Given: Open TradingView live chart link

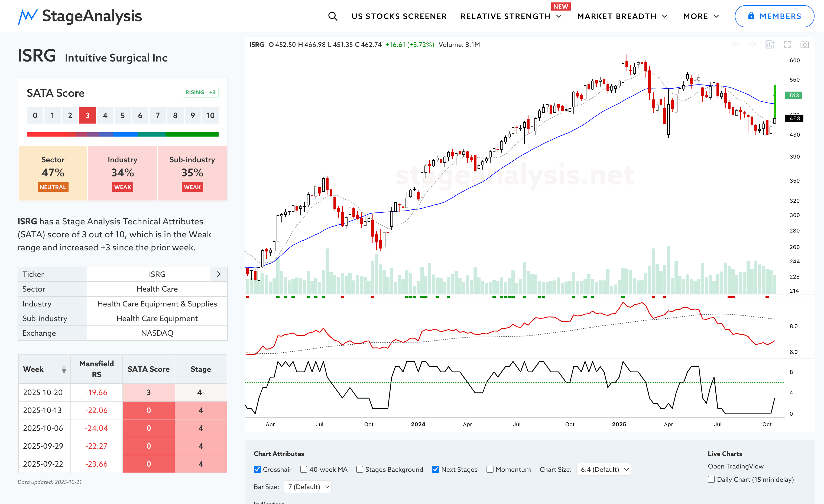Looking at the screenshot, I should click(x=735, y=466).
